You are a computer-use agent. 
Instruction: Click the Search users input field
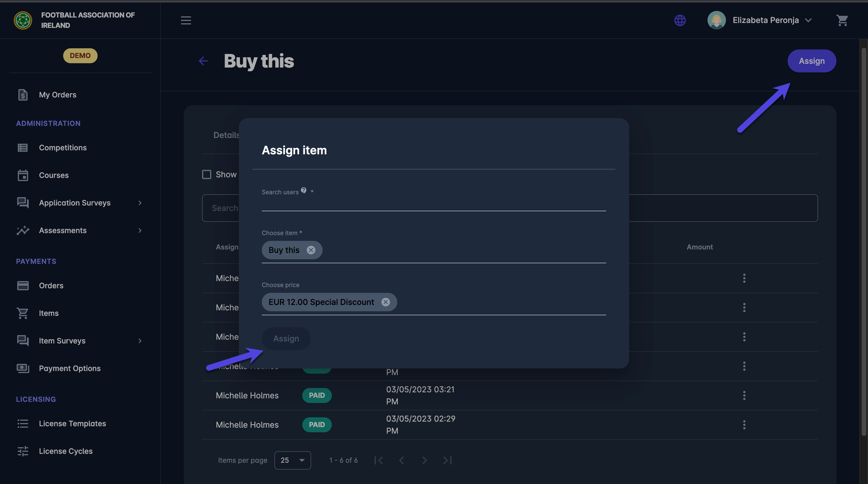click(x=433, y=204)
